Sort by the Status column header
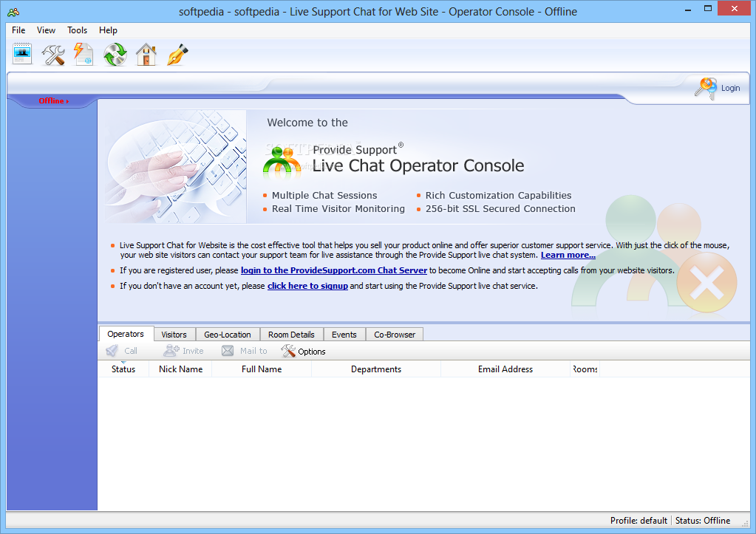756x534 pixels. pyautogui.click(x=123, y=369)
